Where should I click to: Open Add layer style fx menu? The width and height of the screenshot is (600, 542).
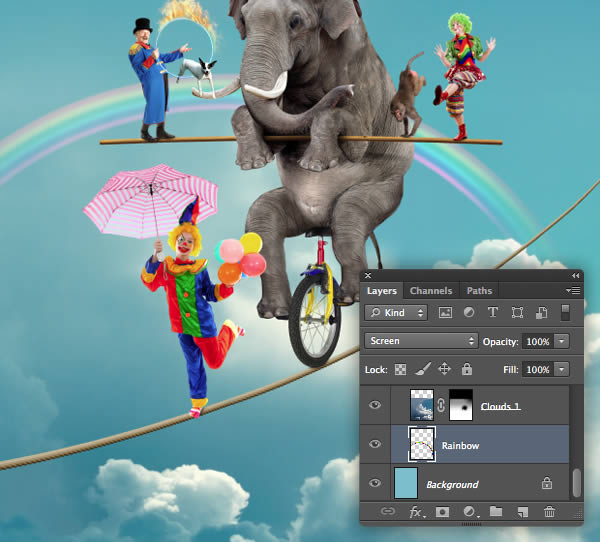tap(416, 512)
